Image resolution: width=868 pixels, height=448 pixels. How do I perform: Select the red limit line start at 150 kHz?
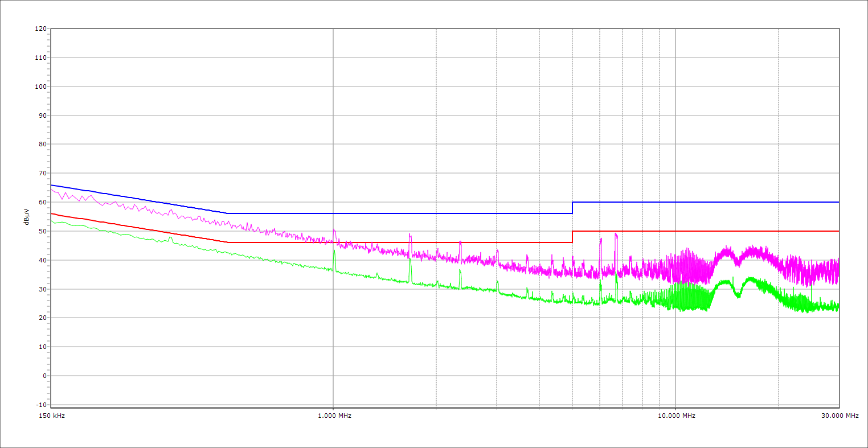pyautogui.click(x=52, y=213)
